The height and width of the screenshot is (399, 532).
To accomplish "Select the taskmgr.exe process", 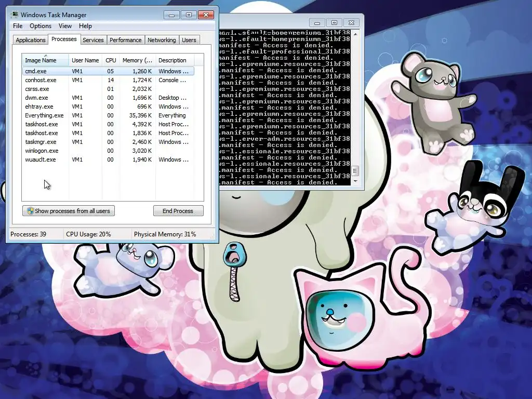I will pyautogui.click(x=108, y=142).
